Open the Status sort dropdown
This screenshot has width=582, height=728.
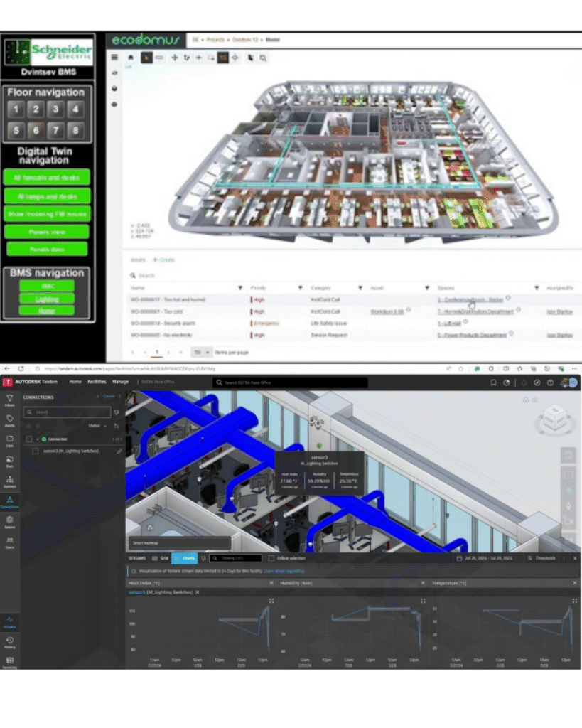coord(95,426)
